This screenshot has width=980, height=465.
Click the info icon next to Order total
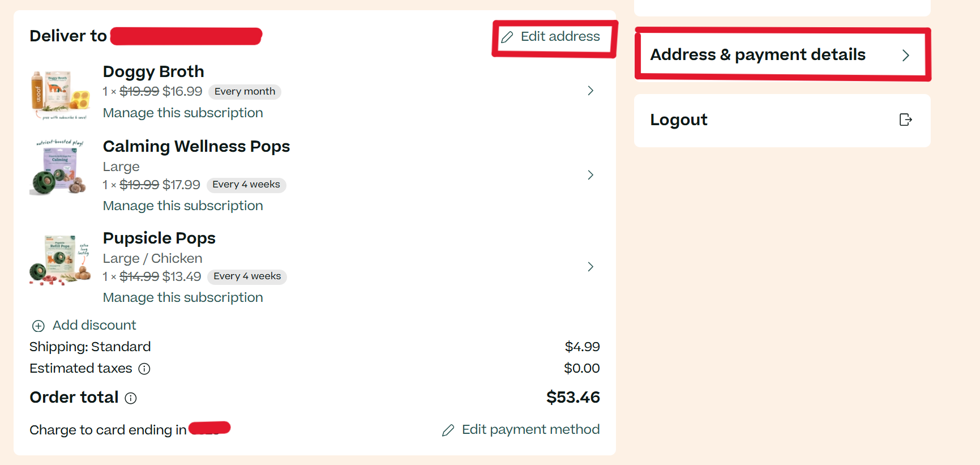pos(131,398)
